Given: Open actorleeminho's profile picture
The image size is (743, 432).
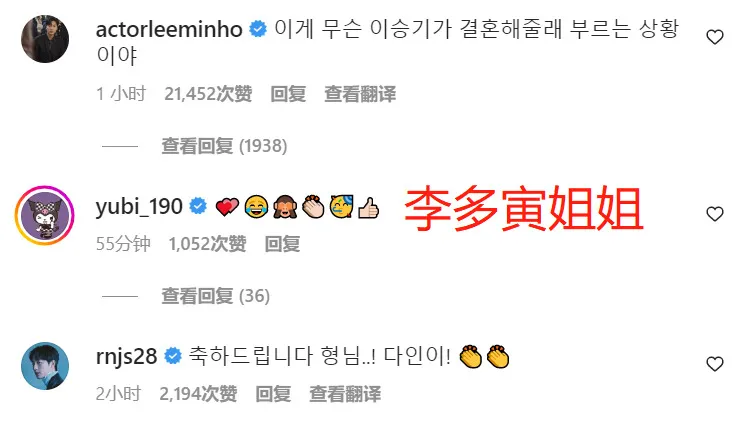Looking at the screenshot, I should pyautogui.click(x=45, y=39).
